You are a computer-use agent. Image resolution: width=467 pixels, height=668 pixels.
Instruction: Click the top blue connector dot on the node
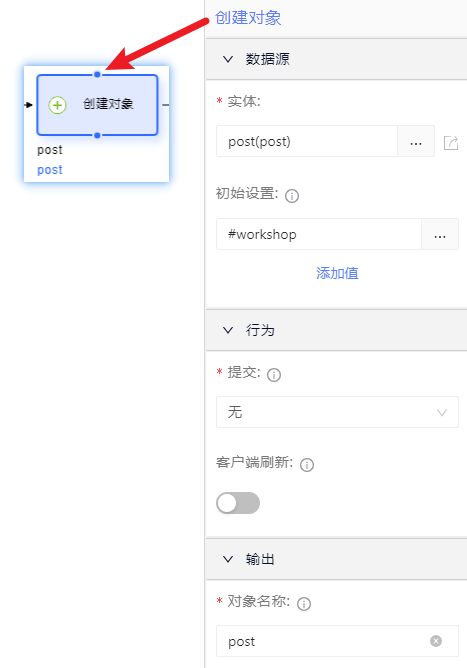[97, 75]
